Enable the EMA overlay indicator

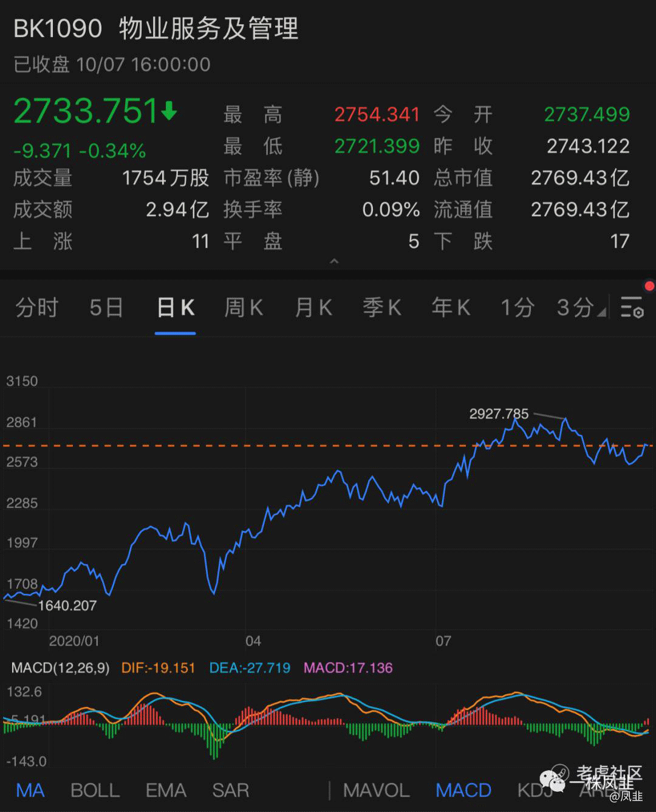166,790
